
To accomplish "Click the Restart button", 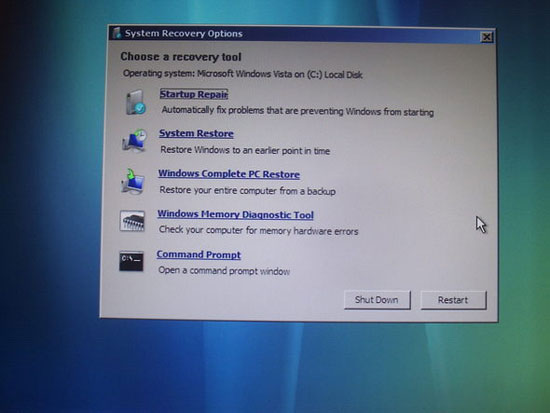I will 453,300.
